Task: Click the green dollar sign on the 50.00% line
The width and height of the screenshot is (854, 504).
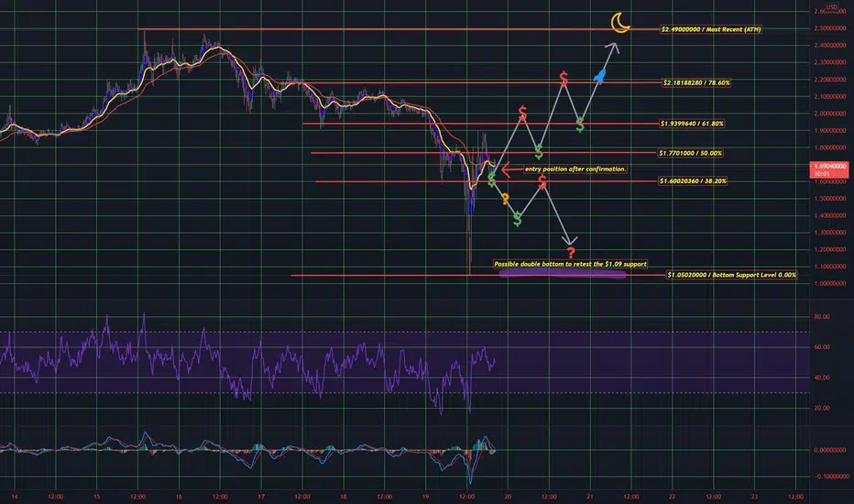Action: coord(539,151)
